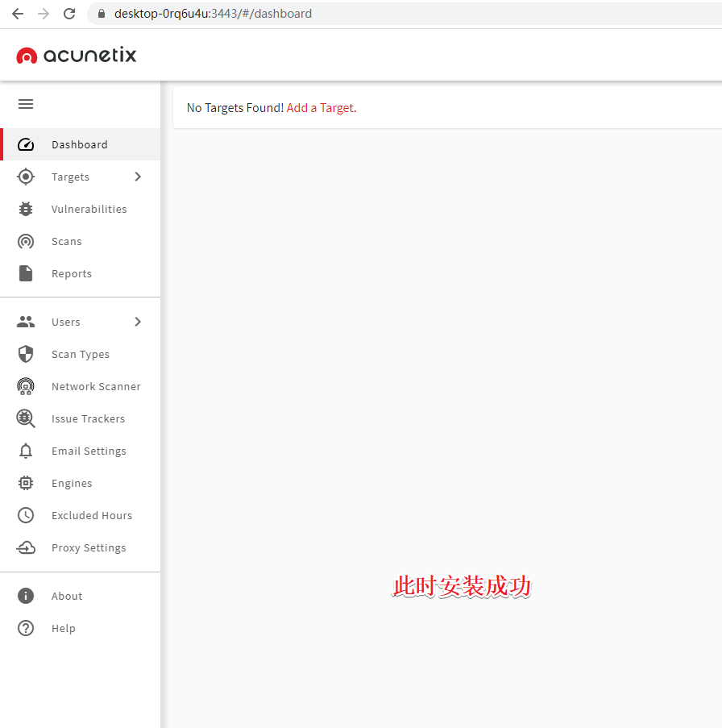Click the Scans radar icon
The height and width of the screenshot is (728, 722).
click(x=26, y=241)
